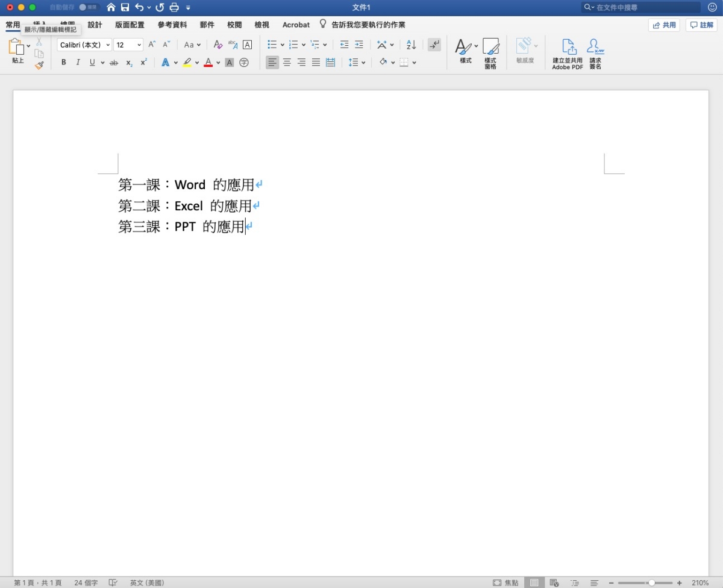This screenshot has height=588, width=723.
Task: Click the zoom slider handle
Action: pyautogui.click(x=651, y=583)
